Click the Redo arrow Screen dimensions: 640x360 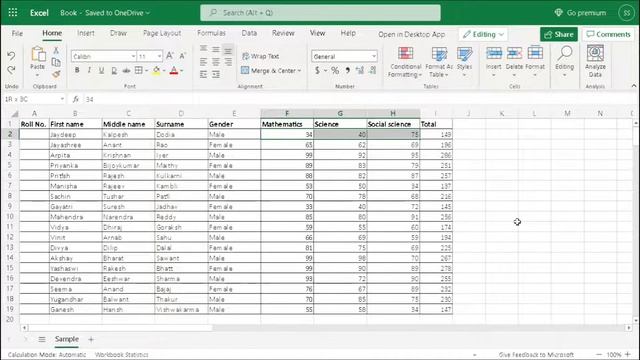(x=11, y=70)
